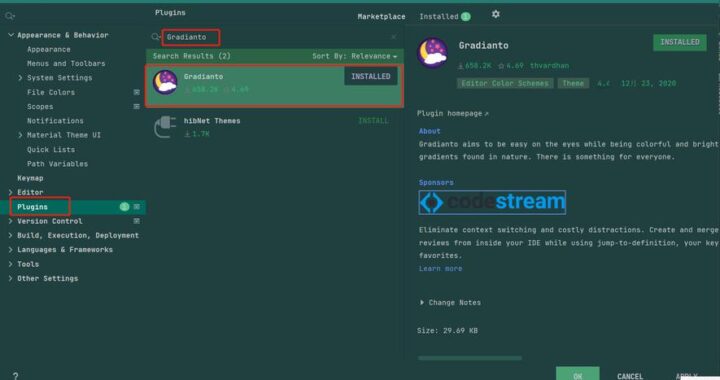The width and height of the screenshot is (720, 380).
Task: Click the Size: 29.69 KB text
Action: [447, 331]
